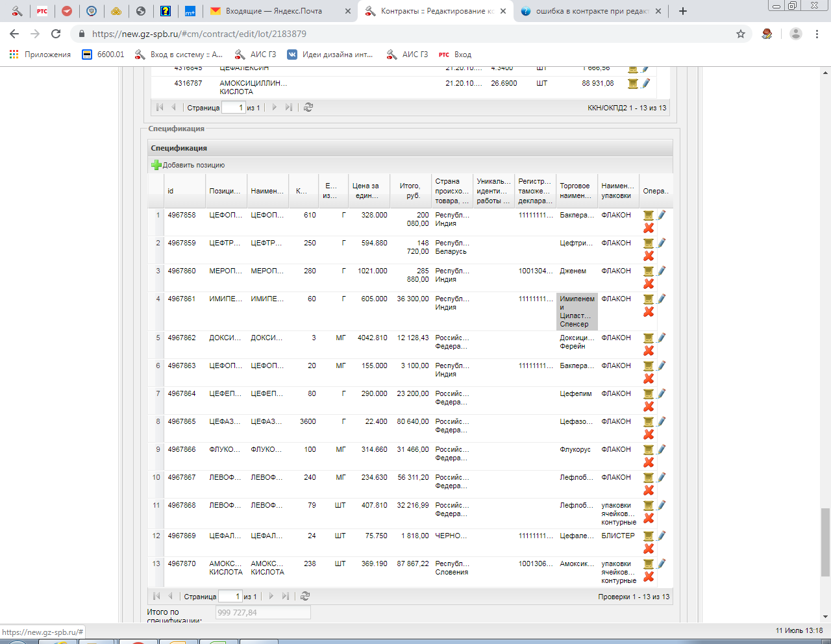Refresh the Спецификация grid at the bottom
831x644 pixels.
(x=305, y=596)
